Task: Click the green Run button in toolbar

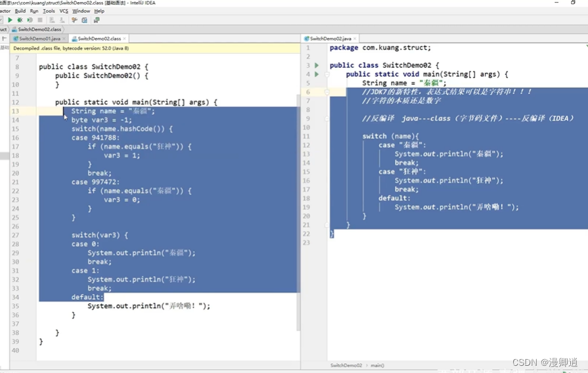Action: [10, 20]
